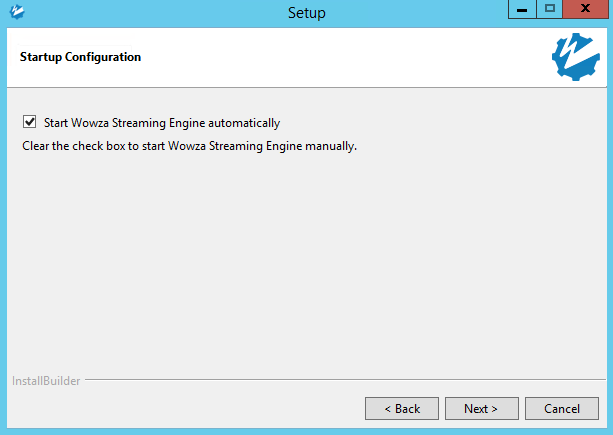Click the 'Startup Configuration' heading
The image size is (613, 435).
pos(80,57)
